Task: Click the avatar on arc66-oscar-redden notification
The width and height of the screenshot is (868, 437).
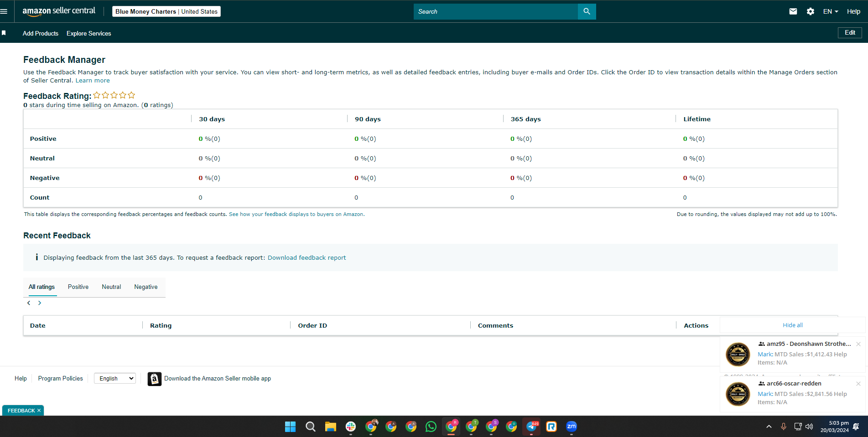Action: point(738,394)
